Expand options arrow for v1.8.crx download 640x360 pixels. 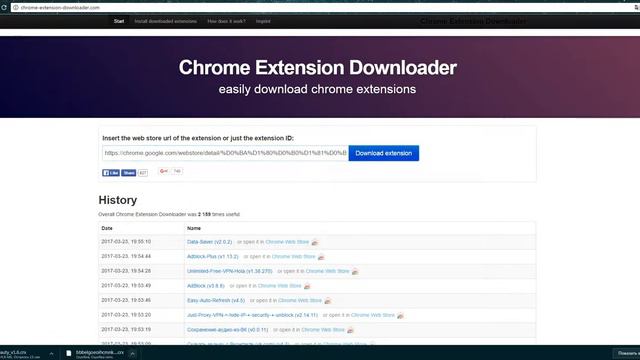tap(51, 354)
